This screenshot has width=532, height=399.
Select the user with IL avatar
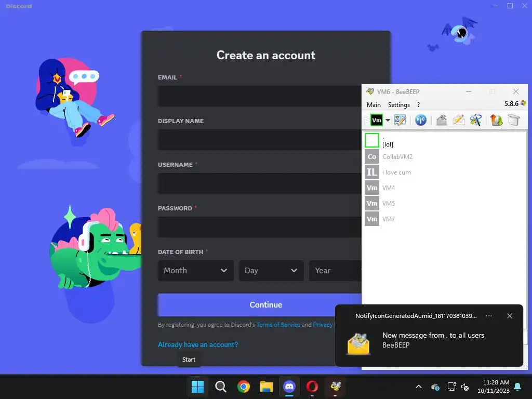coord(445,172)
